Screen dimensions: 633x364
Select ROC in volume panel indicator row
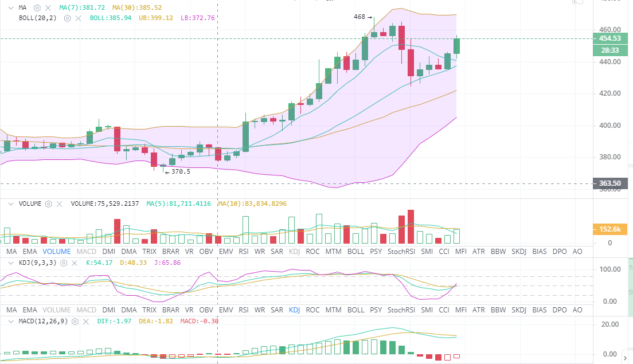(x=313, y=252)
